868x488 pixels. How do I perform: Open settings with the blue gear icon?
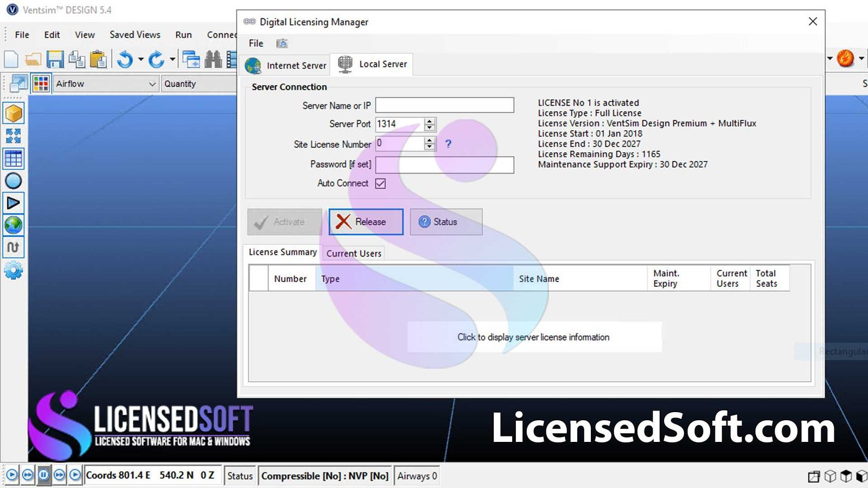click(14, 270)
